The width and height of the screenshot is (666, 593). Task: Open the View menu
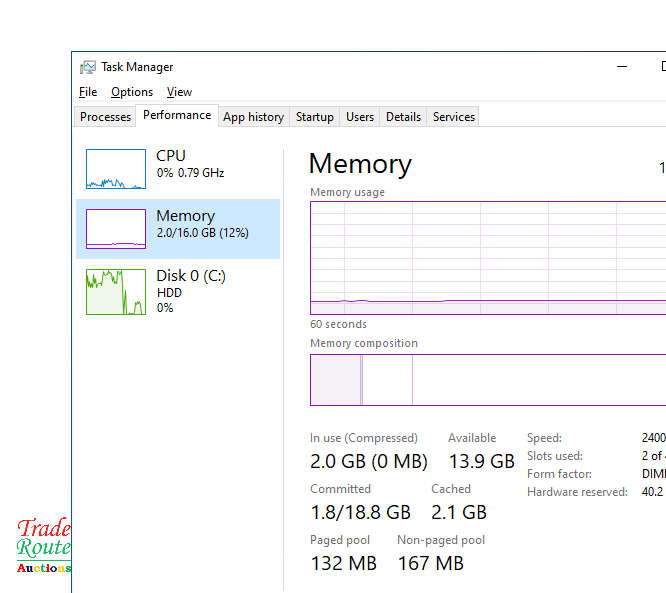click(x=179, y=92)
